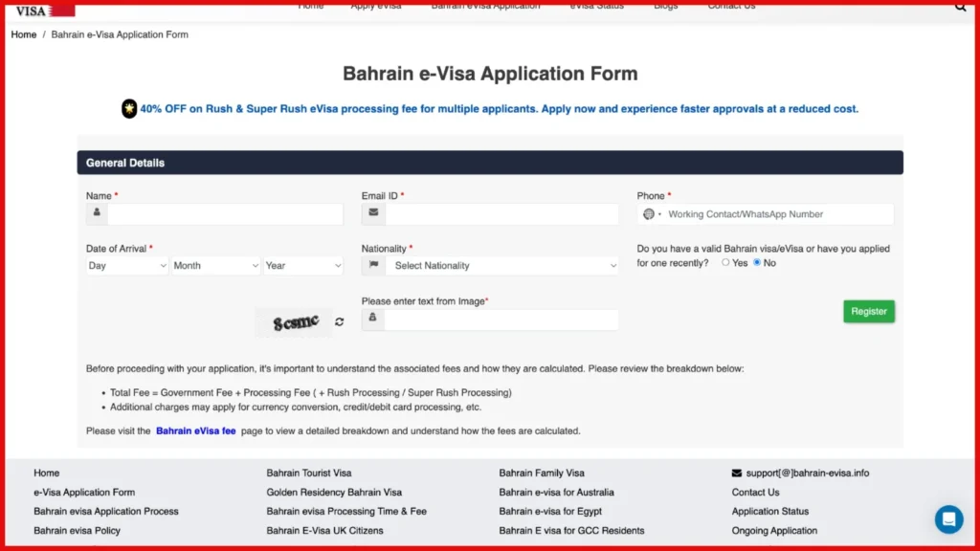Screen dimensions: 980x551
Task: Open the phone country globe selector
Action: pyautogui.click(x=651, y=214)
